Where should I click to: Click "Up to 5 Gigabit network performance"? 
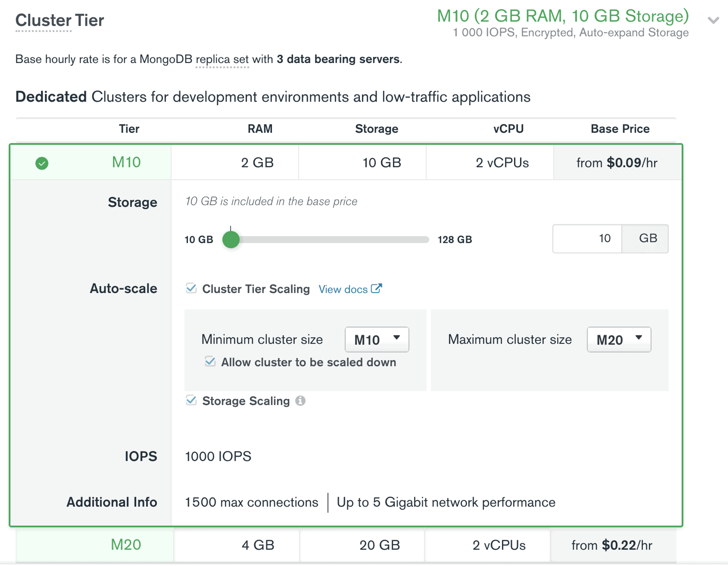pyautogui.click(x=446, y=502)
